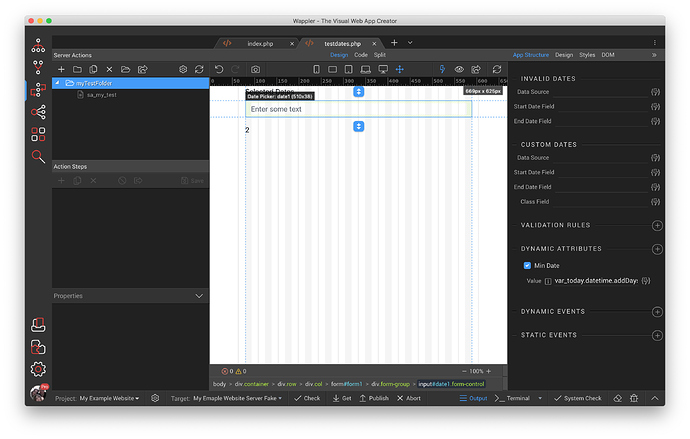This screenshot has width=690, height=439.
Task: Collapse the myTestFolder tree node
Action: 57,83
